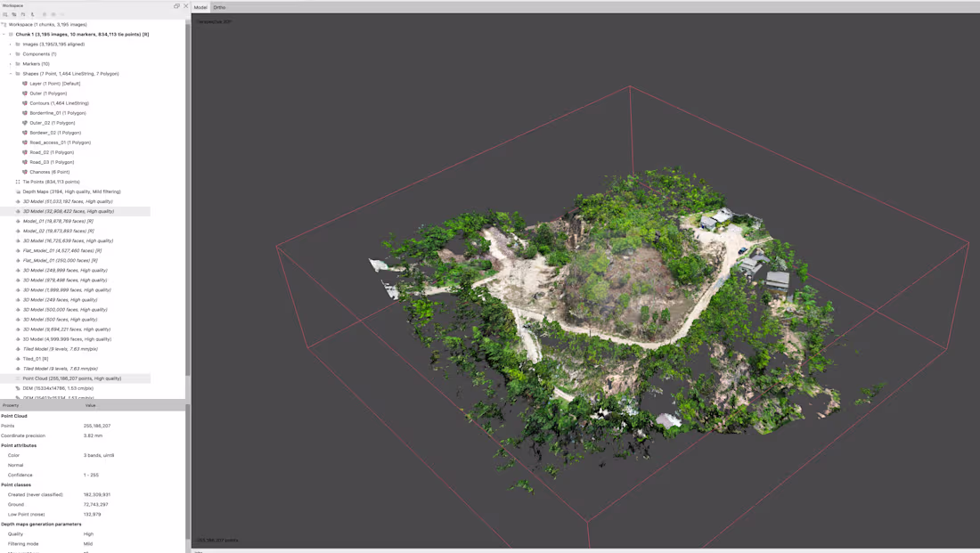Click the shape icon beside Road_access_01

click(24, 142)
